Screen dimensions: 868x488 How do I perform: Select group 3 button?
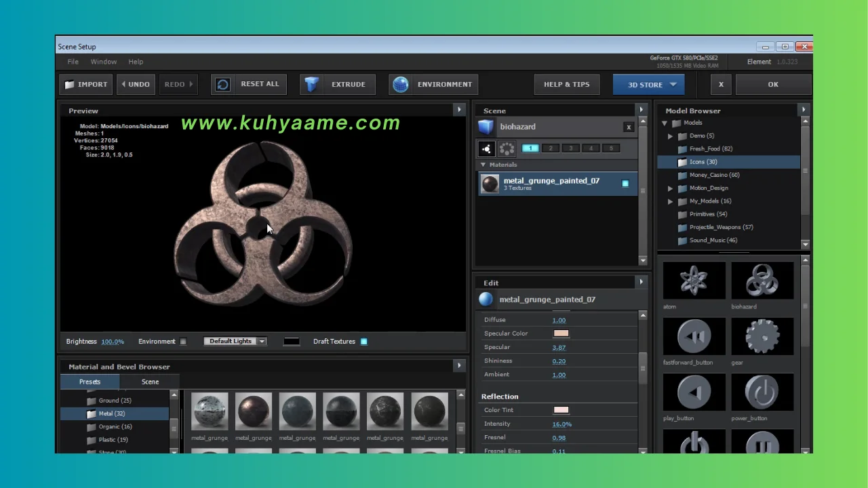click(571, 148)
